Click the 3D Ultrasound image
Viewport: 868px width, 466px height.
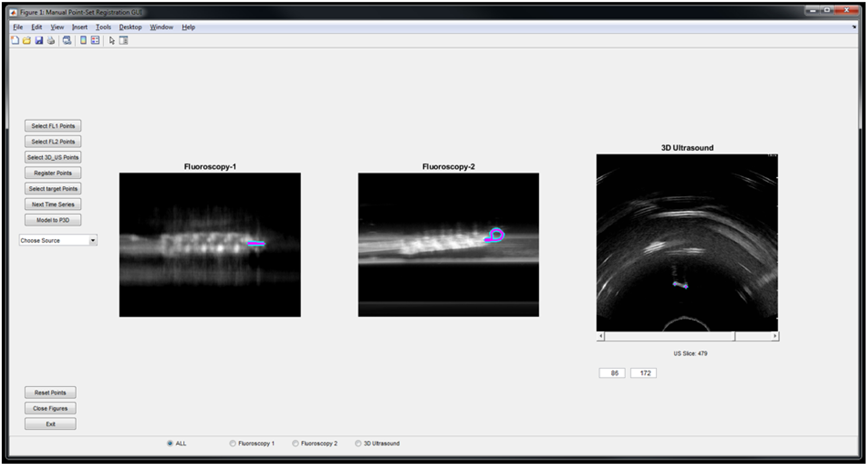tap(687, 243)
